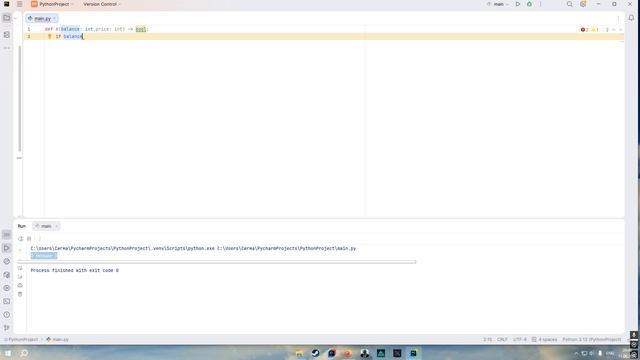Click main.py in the breadcrumb bar
The height and width of the screenshot is (360, 640).
coord(58,340)
